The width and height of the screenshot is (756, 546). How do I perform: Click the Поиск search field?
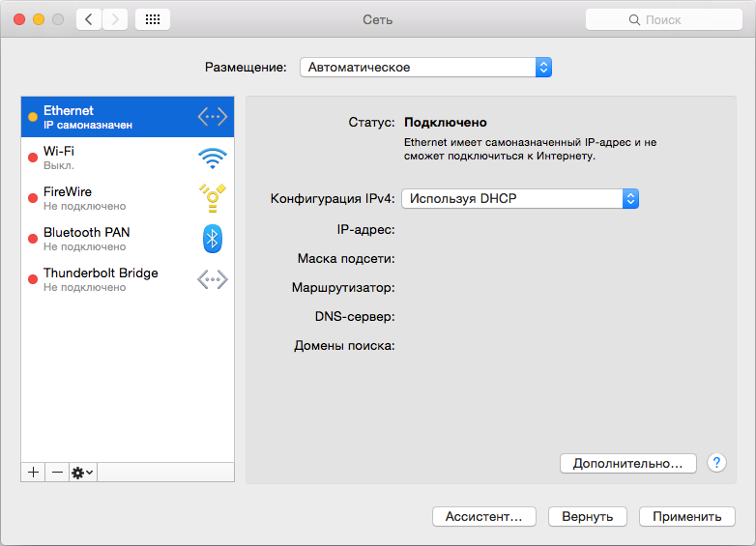pos(664,19)
